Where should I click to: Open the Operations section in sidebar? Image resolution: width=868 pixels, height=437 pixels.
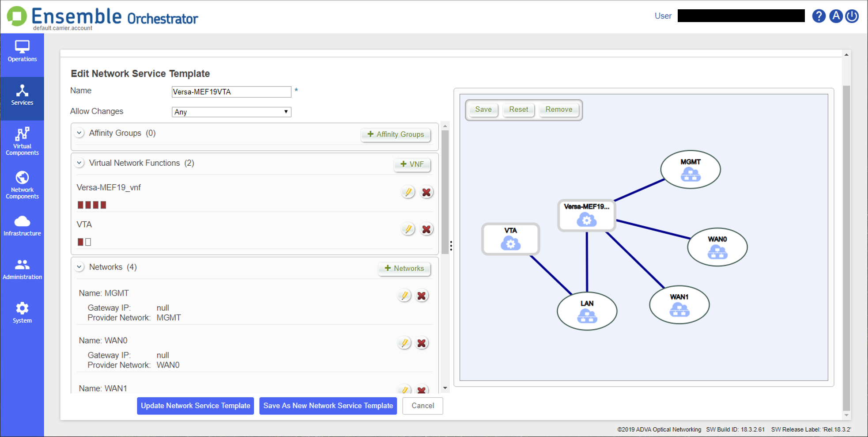click(x=22, y=51)
